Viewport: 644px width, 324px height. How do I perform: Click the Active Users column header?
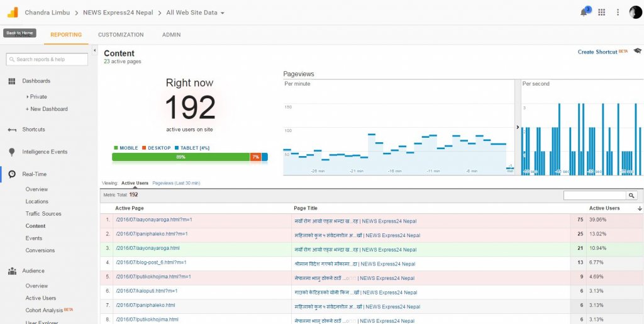pos(604,209)
